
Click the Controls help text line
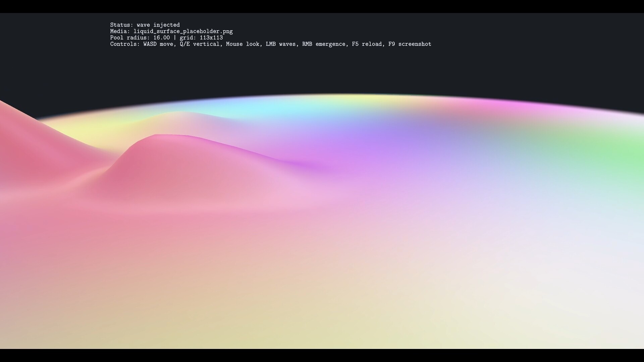coord(271,44)
